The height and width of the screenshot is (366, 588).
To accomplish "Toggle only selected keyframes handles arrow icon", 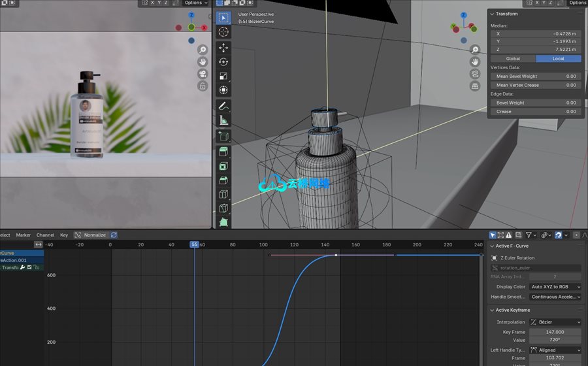I will pyautogui.click(x=493, y=235).
